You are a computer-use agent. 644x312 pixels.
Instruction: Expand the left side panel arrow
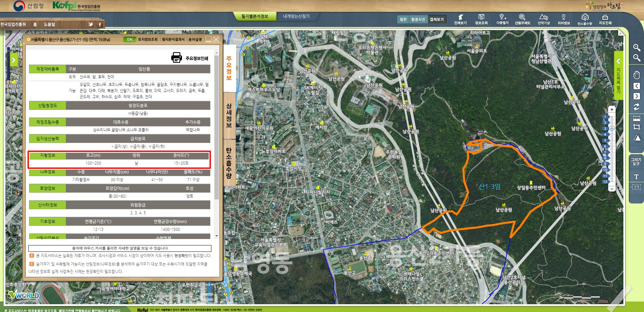tap(14, 60)
